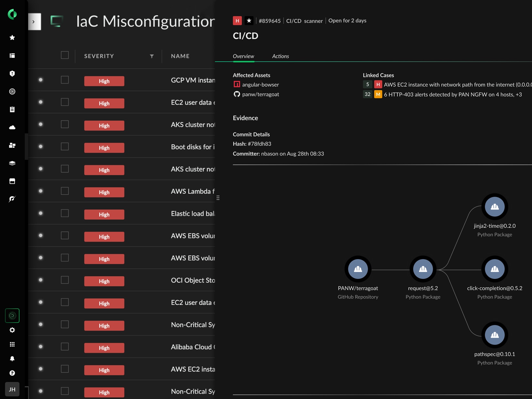The height and width of the screenshot is (399, 532).
Task: Click the jinja2-time@0.2.0 package node
Action: pos(494,207)
